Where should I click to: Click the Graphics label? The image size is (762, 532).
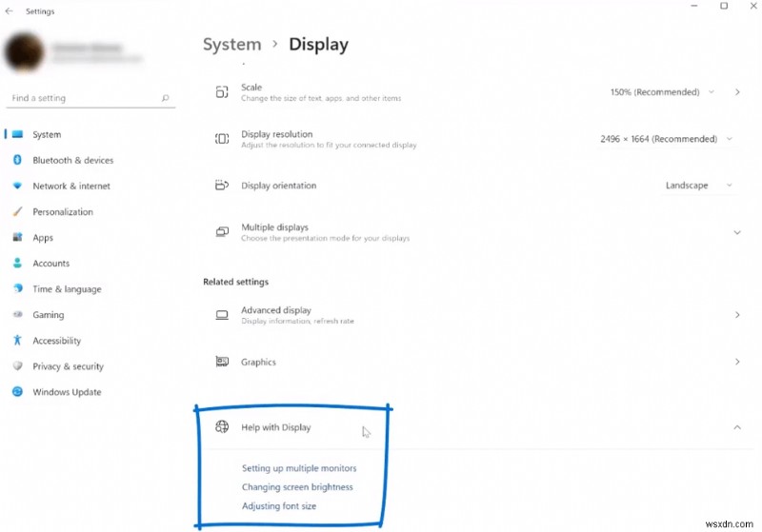(258, 362)
